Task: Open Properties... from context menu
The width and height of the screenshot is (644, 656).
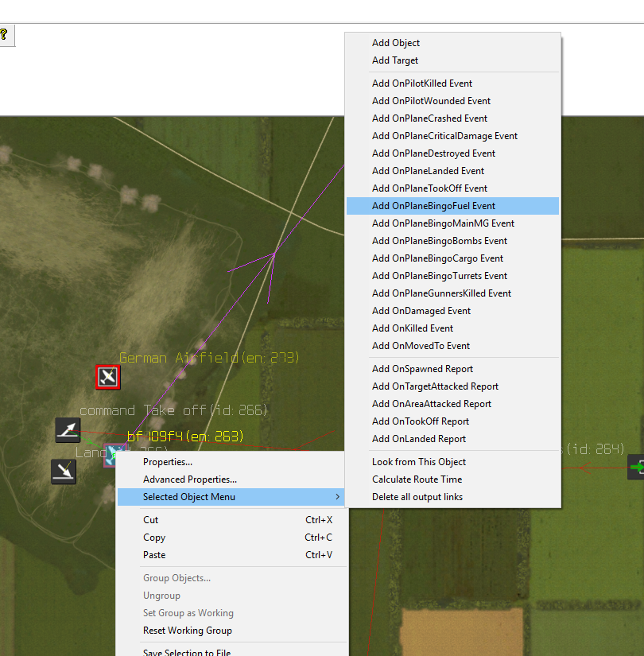Action: click(x=231, y=462)
